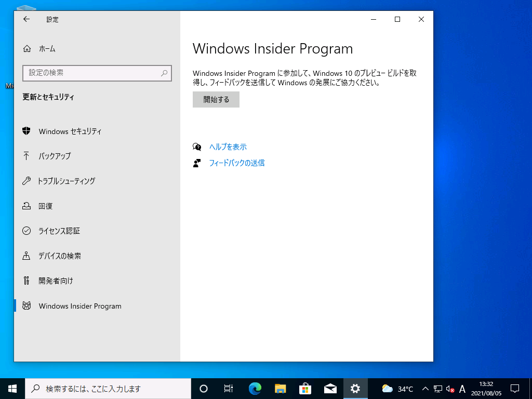Open デバイスの検索 section

click(x=97, y=256)
